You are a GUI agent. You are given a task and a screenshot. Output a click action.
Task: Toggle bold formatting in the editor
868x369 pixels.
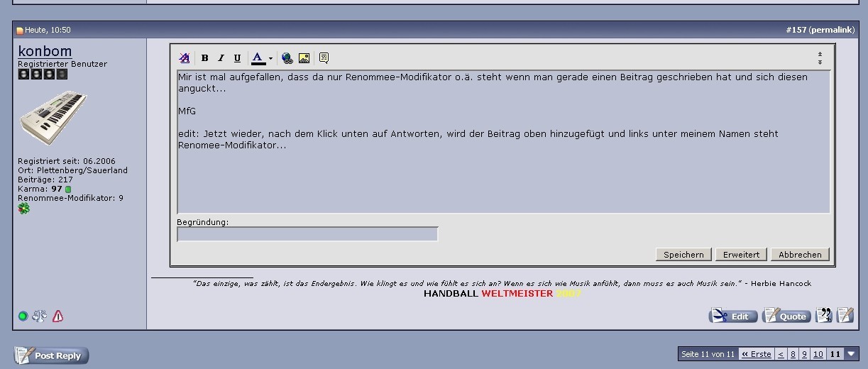[204, 58]
